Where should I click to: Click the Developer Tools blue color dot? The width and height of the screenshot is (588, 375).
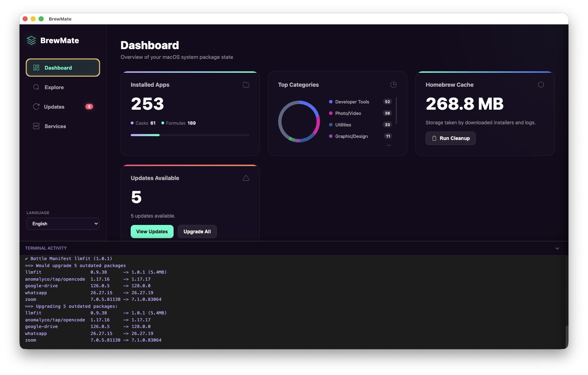331,102
